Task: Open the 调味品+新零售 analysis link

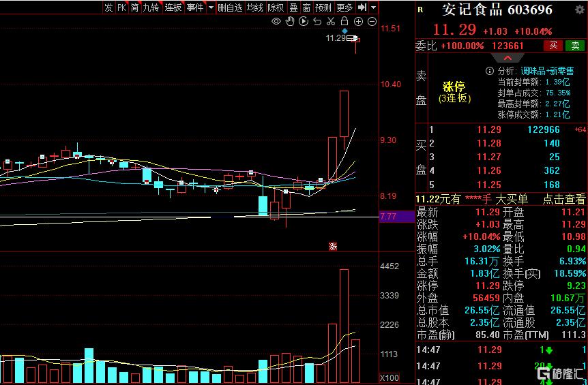Action: pos(547,71)
